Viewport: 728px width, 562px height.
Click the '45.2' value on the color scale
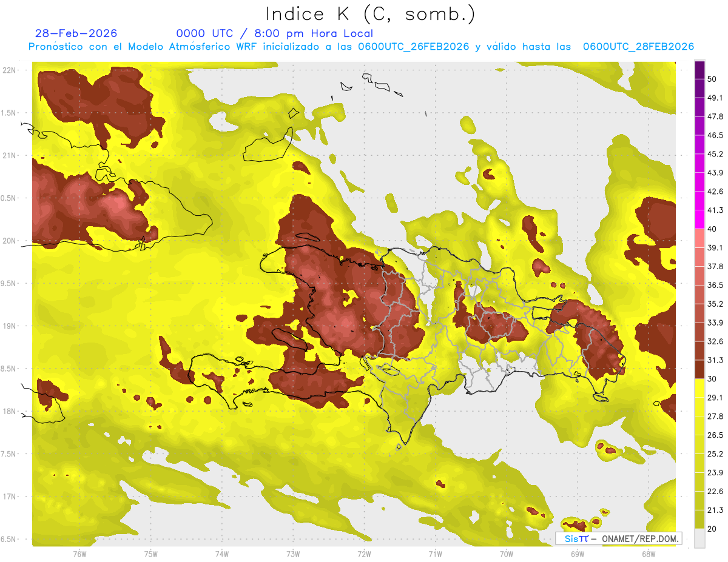click(x=715, y=154)
